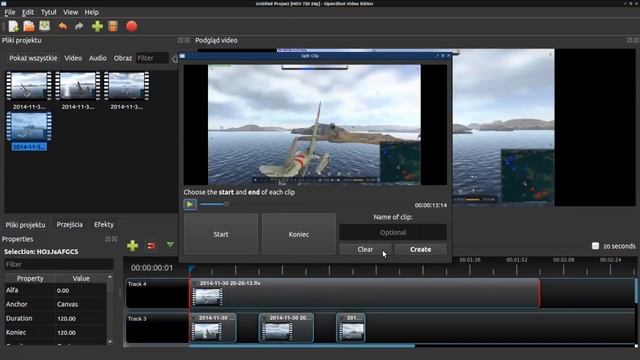Float the Properties panel icon
The image size is (640, 360).
(x=108, y=239)
